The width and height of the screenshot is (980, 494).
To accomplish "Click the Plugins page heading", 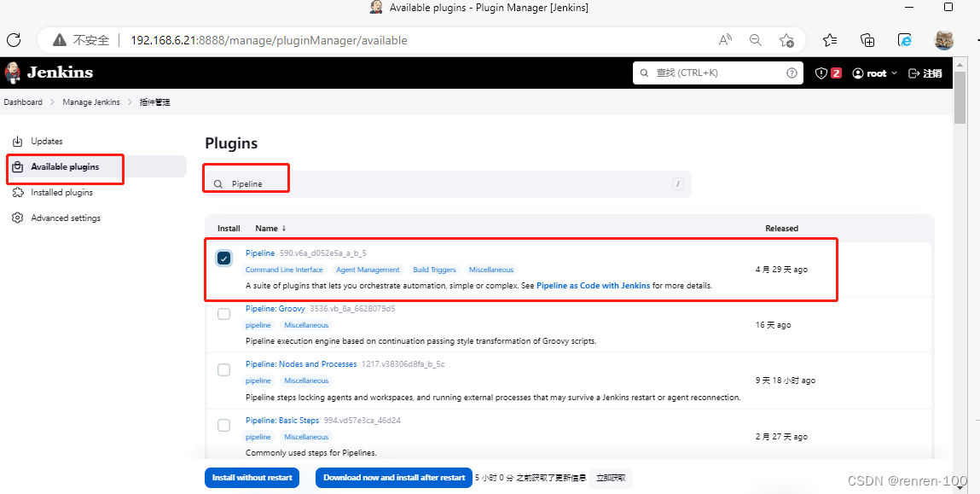I will point(231,143).
